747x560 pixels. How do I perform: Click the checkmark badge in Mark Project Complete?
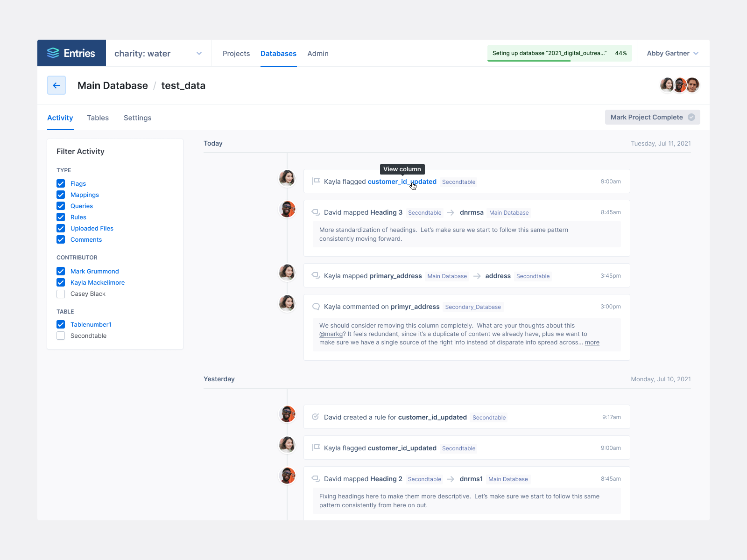(691, 117)
